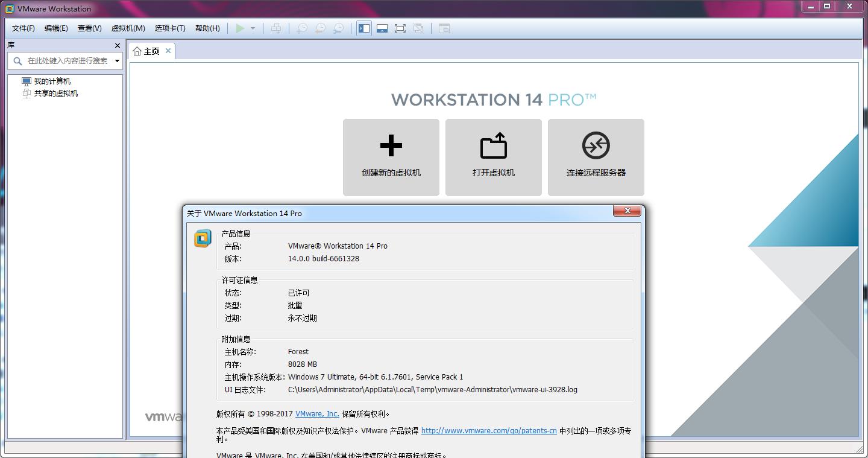Maximize the VMware Workstation window
Image resolution: width=868 pixels, height=458 pixels.
point(827,6)
